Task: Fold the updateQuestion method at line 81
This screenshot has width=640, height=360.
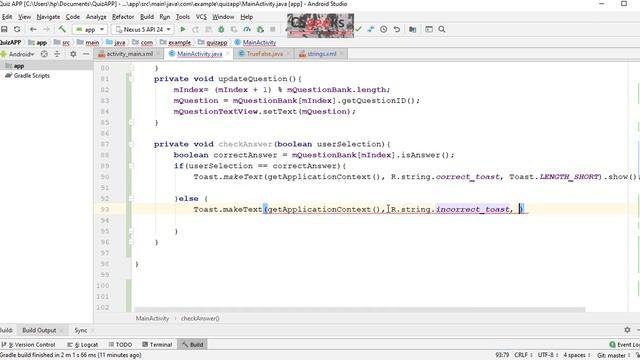Action: pyautogui.click(x=131, y=79)
